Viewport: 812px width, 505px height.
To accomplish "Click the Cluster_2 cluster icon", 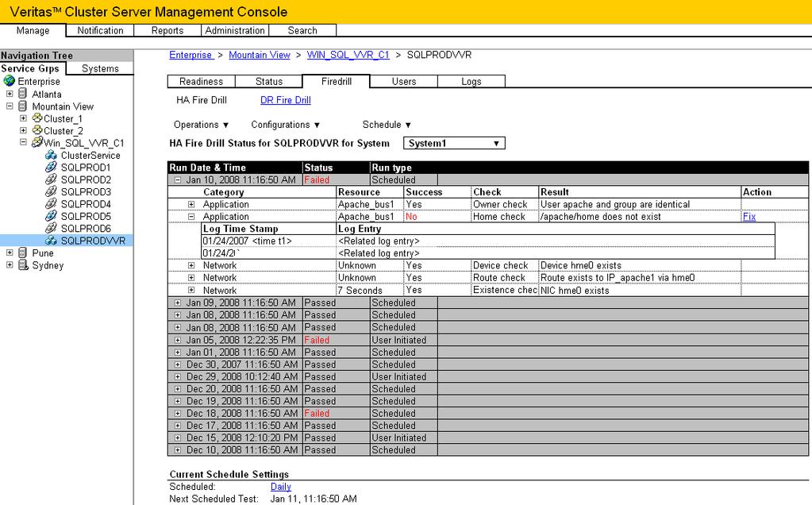I will click(x=37, y=130).
